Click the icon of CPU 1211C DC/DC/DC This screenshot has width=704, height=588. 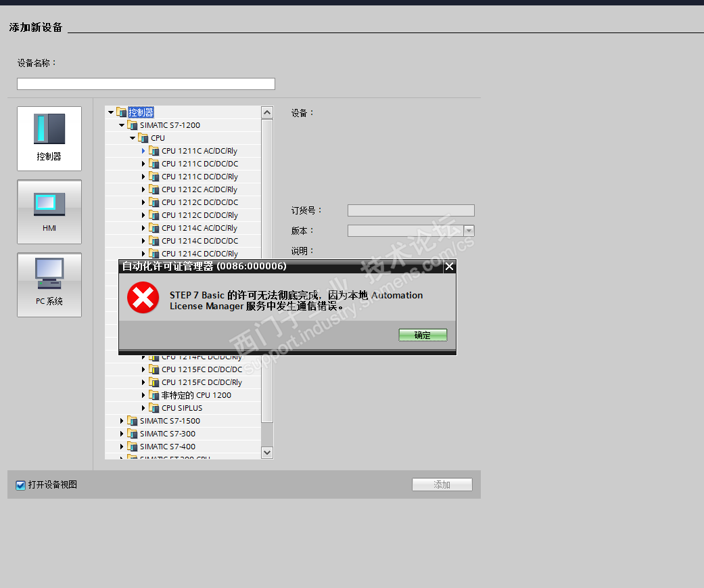154,164
